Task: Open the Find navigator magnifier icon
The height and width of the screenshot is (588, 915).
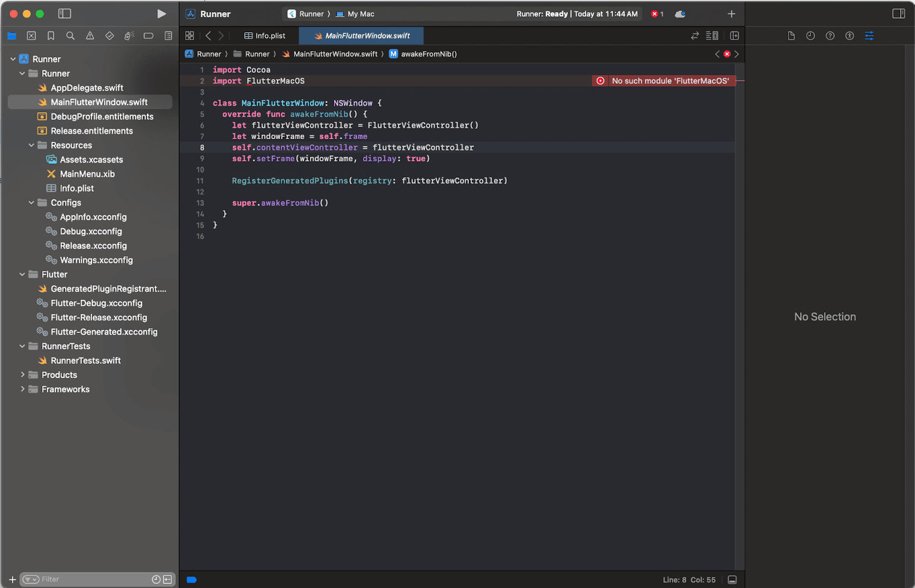Action: click(70, 36)
